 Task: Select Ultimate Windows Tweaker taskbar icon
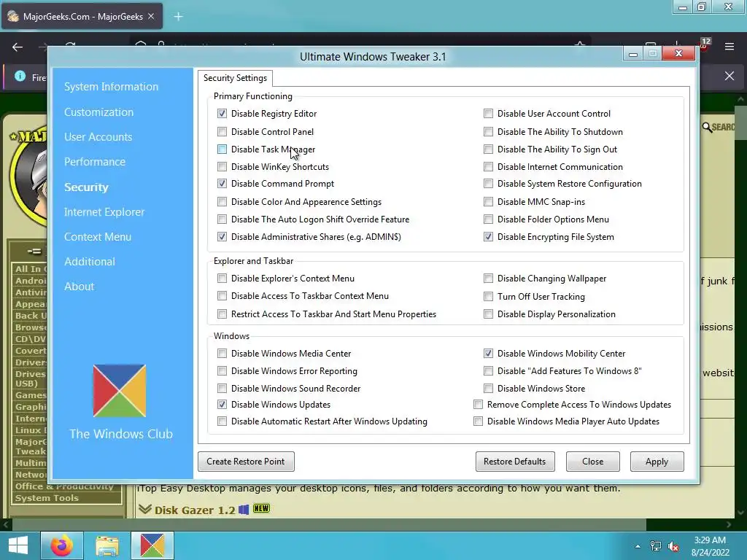point(152,545)
